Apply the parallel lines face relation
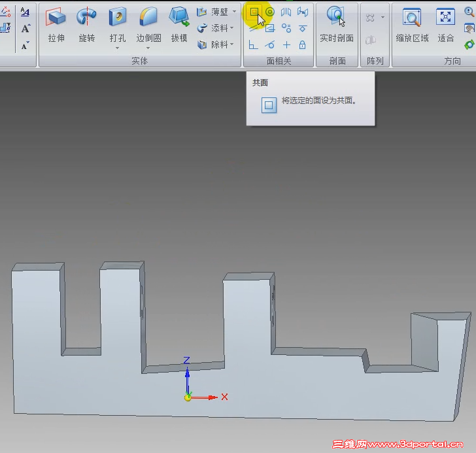Screen dimensions: 476x453 coord(254,29)
